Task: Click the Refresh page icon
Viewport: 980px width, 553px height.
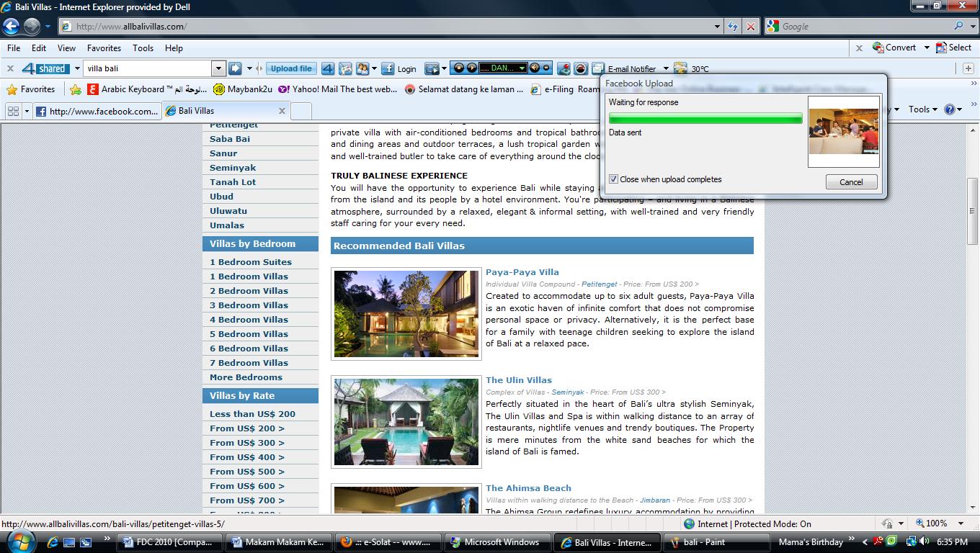Action: (733, 27)
